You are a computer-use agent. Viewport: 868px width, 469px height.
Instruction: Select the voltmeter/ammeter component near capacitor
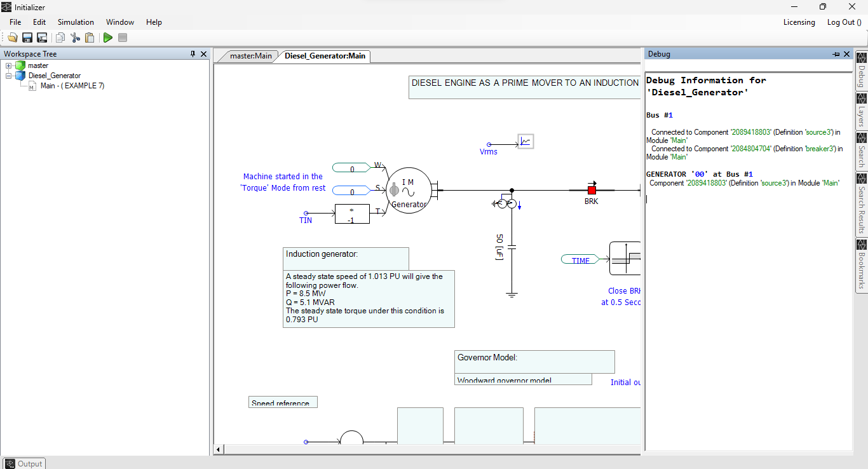click(x=506, y=204)
